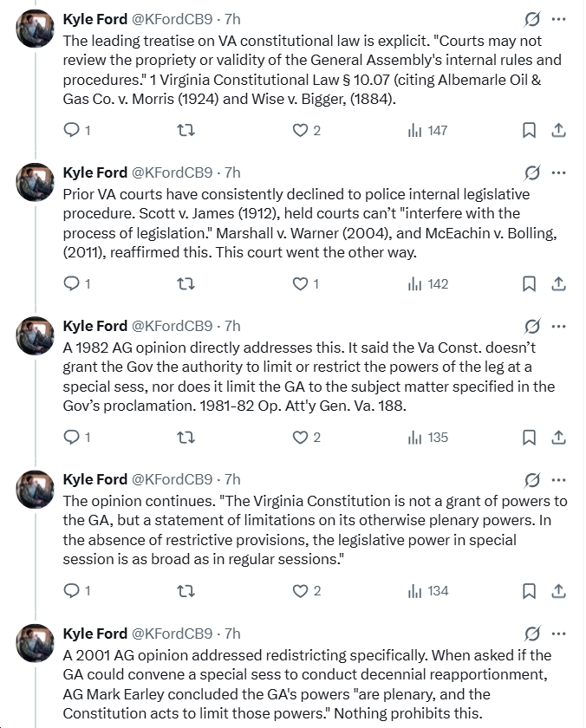Repost the tweet citing Scott v. James
Screen dimensions: 586x728
pos(184,283)
